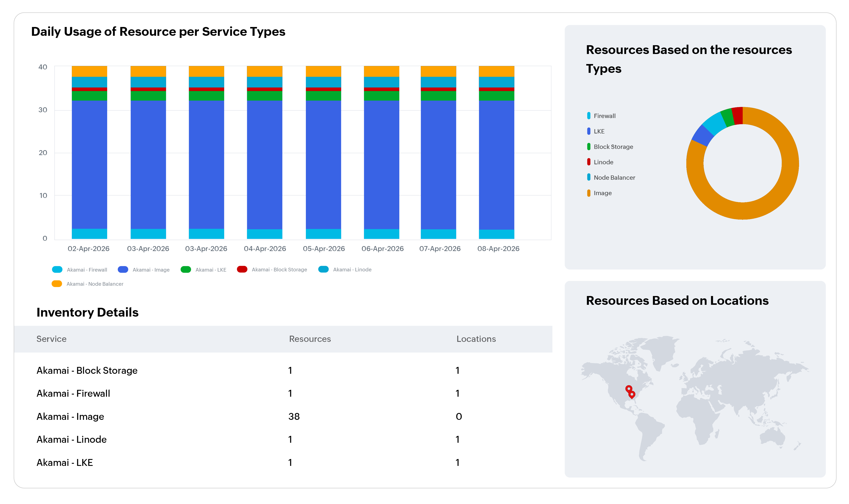Click the 06-Apr-2026 axis label
The width and height of the screenshot is (849, 504).
coord(382,249)
